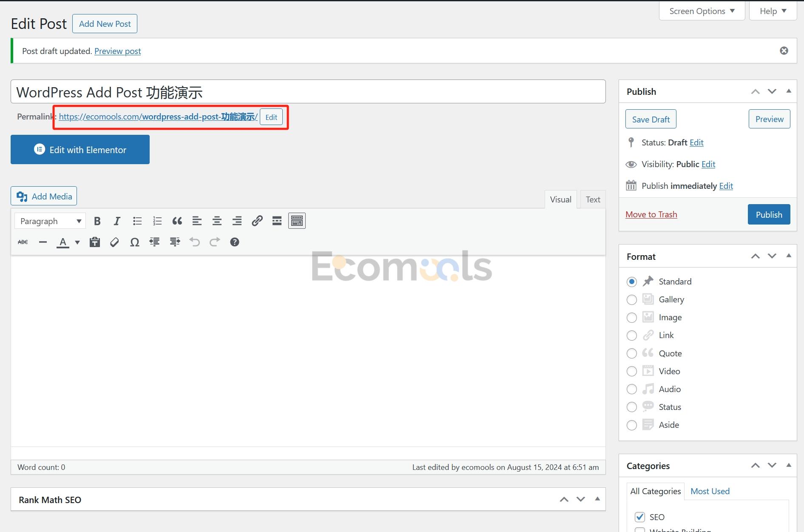Select the Status post format
This screenshot has height=532, width=804.
coord(632,407)
